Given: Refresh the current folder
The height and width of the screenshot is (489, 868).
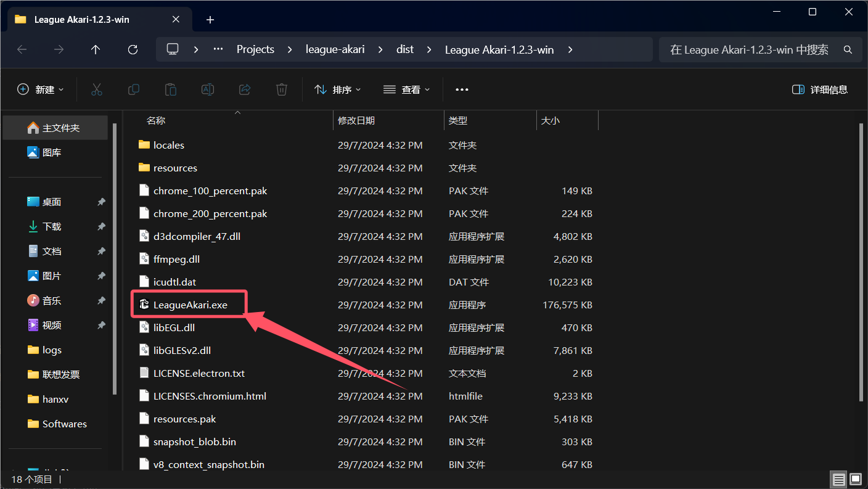Looking at the screenshot, I should [133, 49].
